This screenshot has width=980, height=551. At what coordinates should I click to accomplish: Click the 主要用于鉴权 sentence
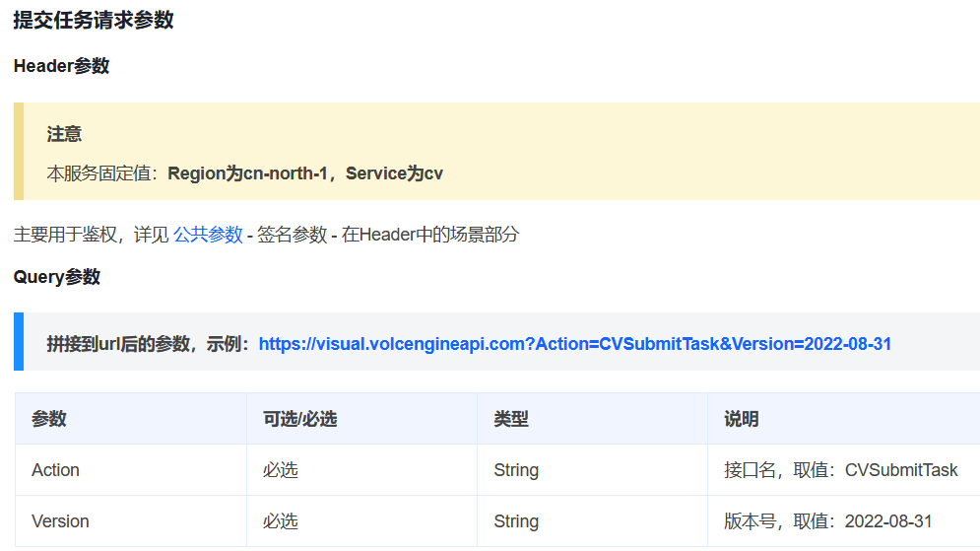coord(266,235)
